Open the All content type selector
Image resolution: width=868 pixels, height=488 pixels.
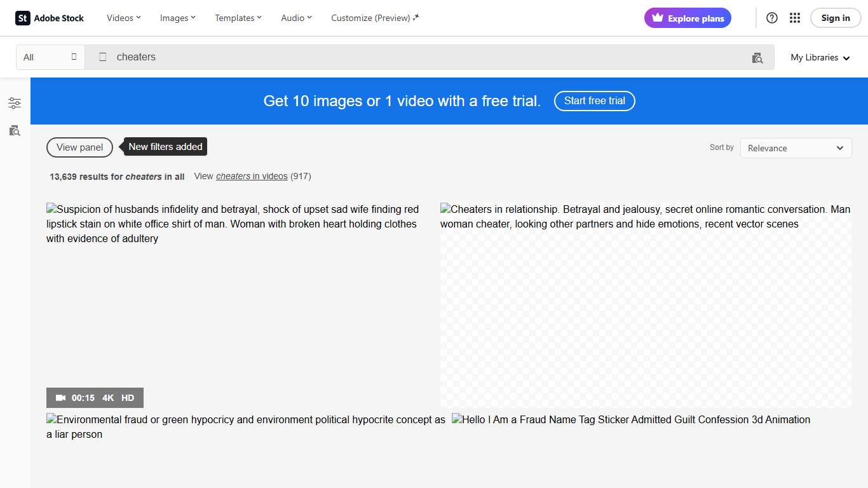(50, 57)
